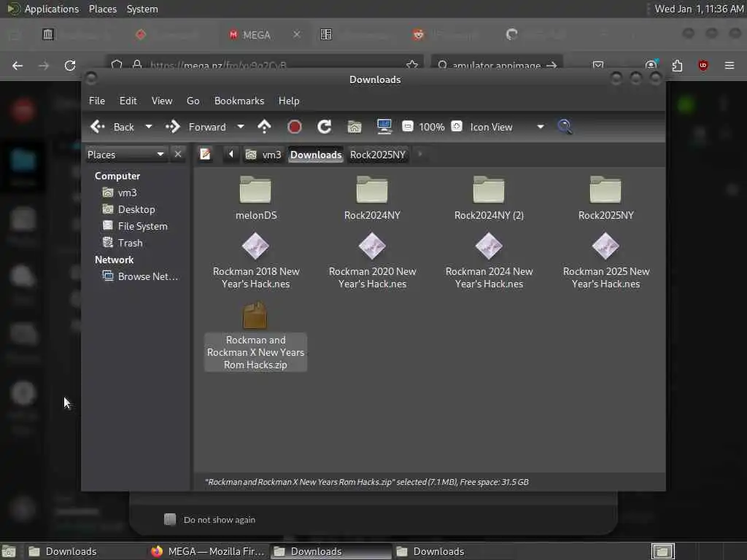
Task: Open Firefox hamburger menu
Action: point(729,65)
